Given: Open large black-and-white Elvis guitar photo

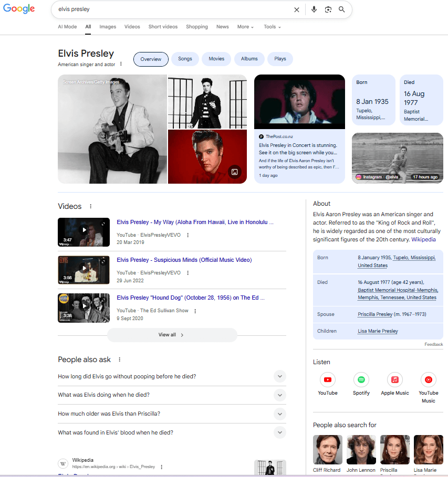Looking at the screenshot, I should click(x=112, y=129).
